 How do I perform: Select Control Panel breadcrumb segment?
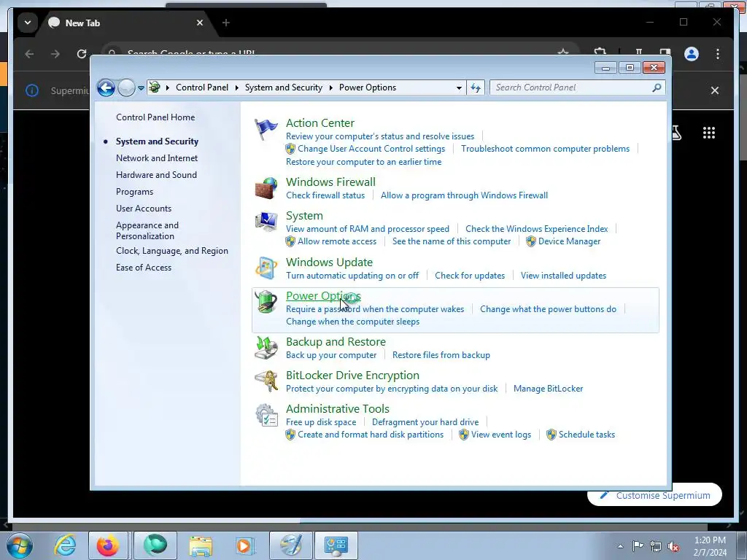202,87
